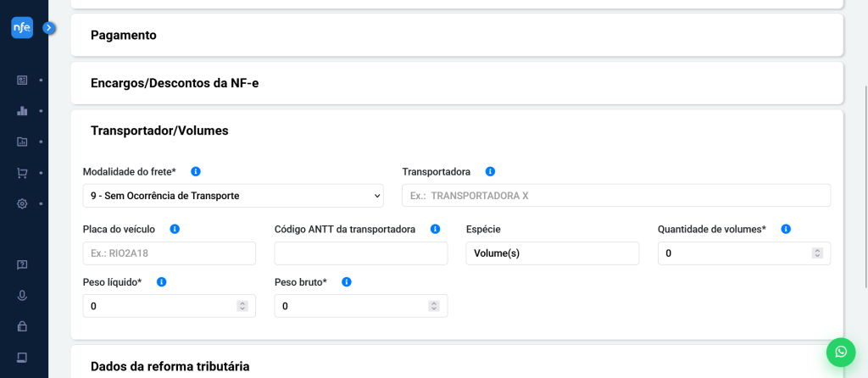Screen dimensions: 868x378
Task: Show info for Placa do veículo
Action: (x=175, y=229)
